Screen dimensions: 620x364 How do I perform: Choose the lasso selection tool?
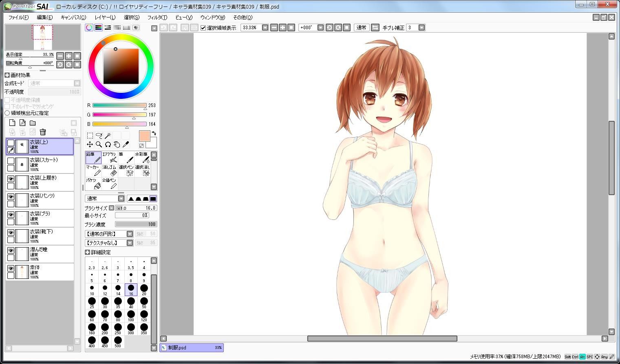tap(99, 135)
